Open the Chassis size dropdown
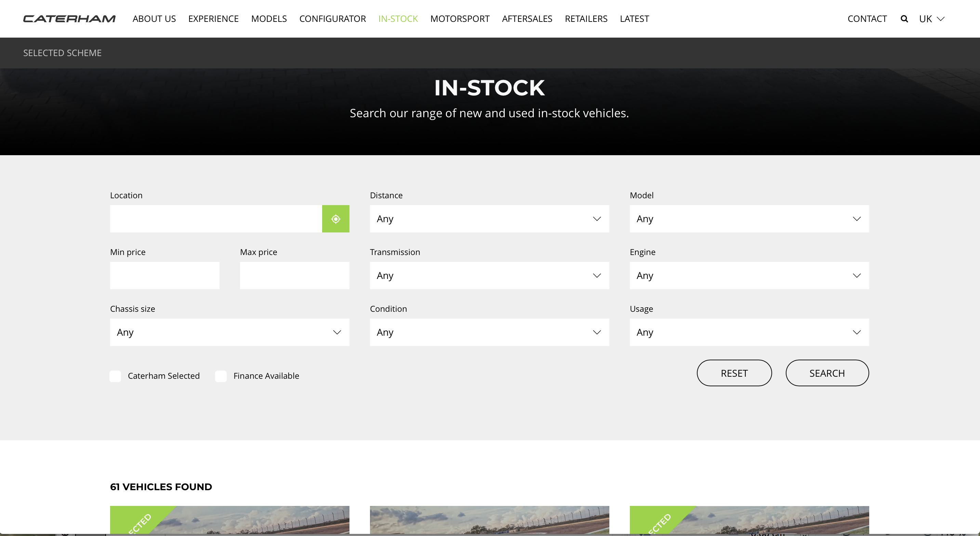 [x=229, y=332]
